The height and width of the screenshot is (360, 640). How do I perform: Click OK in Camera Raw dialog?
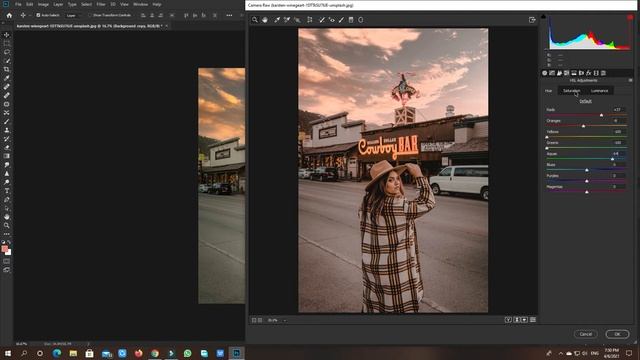point(617,334)
